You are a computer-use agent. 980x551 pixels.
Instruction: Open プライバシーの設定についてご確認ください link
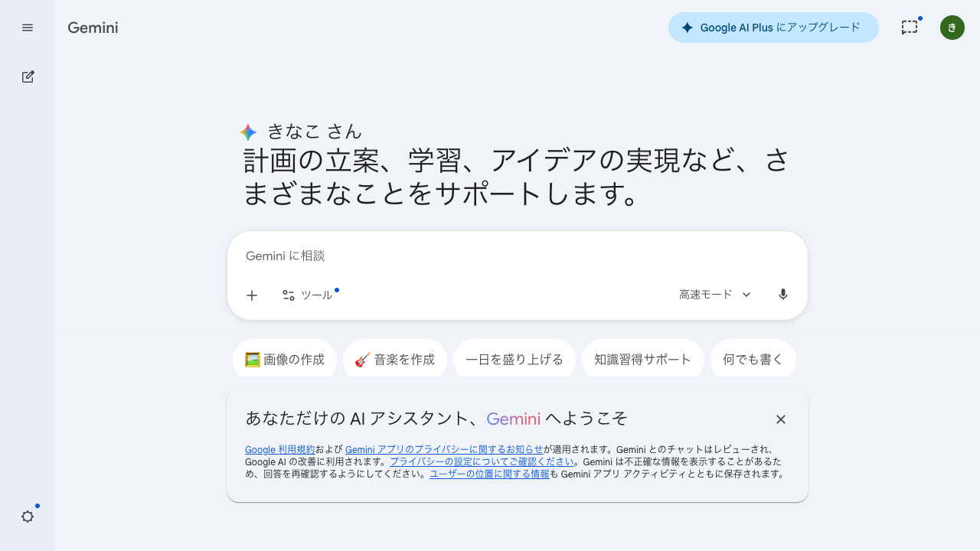pyautogui.click(x=482, y=461)
